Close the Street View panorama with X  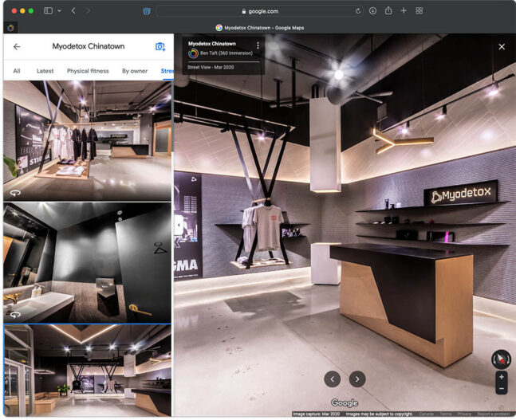click(x=502, y=47)
